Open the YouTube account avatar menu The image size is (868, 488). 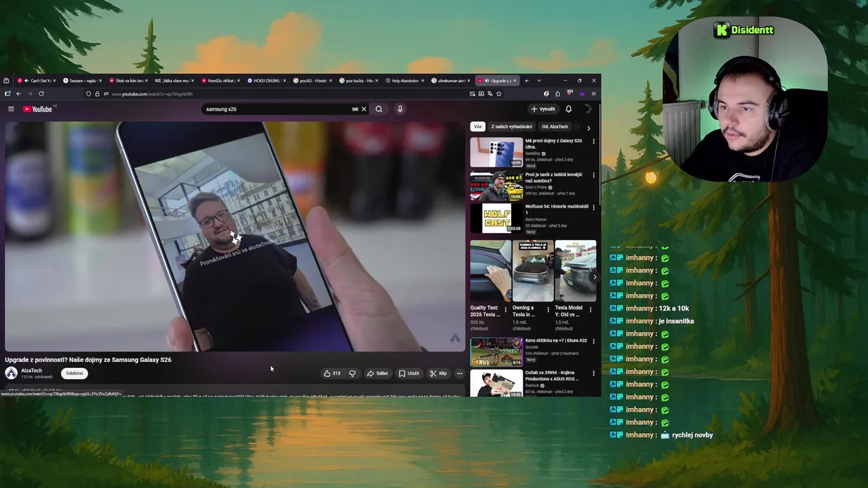tap(587, 109)
